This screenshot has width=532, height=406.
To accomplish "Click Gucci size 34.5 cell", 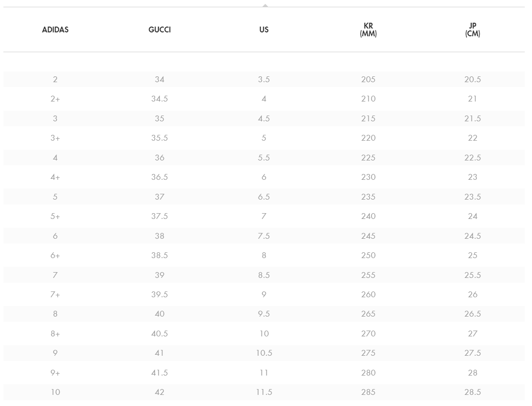I will point(159,99).
